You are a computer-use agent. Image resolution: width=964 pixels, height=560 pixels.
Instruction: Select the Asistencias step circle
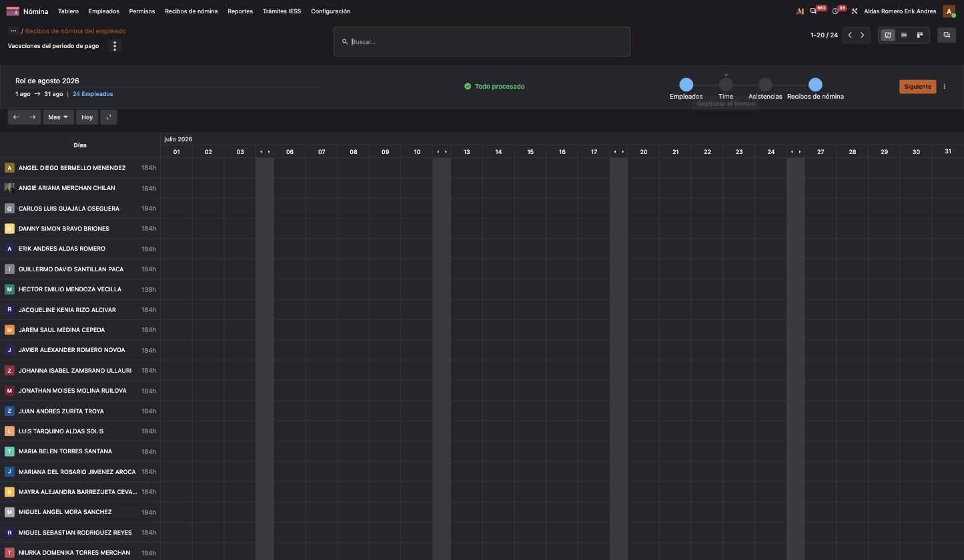[x=765, y=85]
